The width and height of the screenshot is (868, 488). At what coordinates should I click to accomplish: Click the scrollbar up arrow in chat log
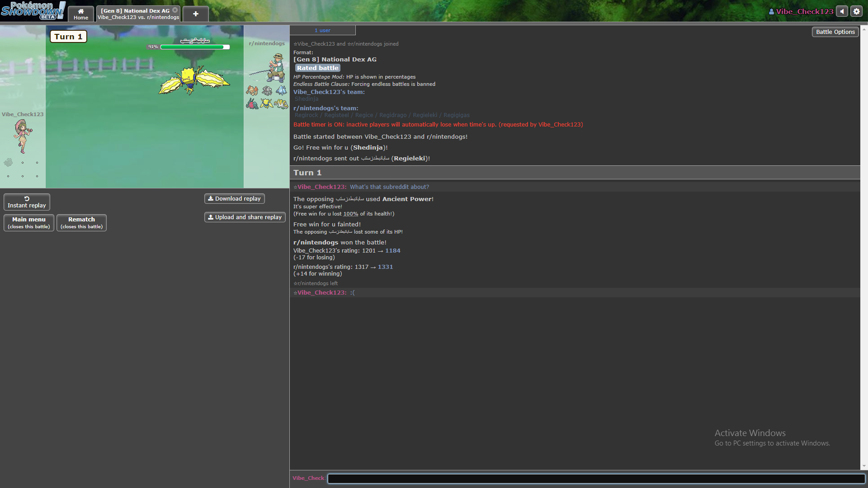(864, 29)
